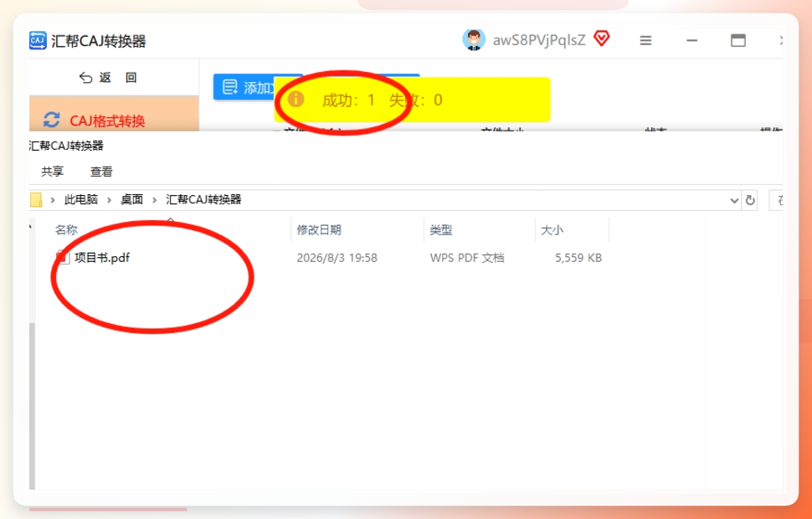Click 桌面 in the breadcrumb path
The width and height of the screenshot is (812, 519).
[x=131, y=200]
